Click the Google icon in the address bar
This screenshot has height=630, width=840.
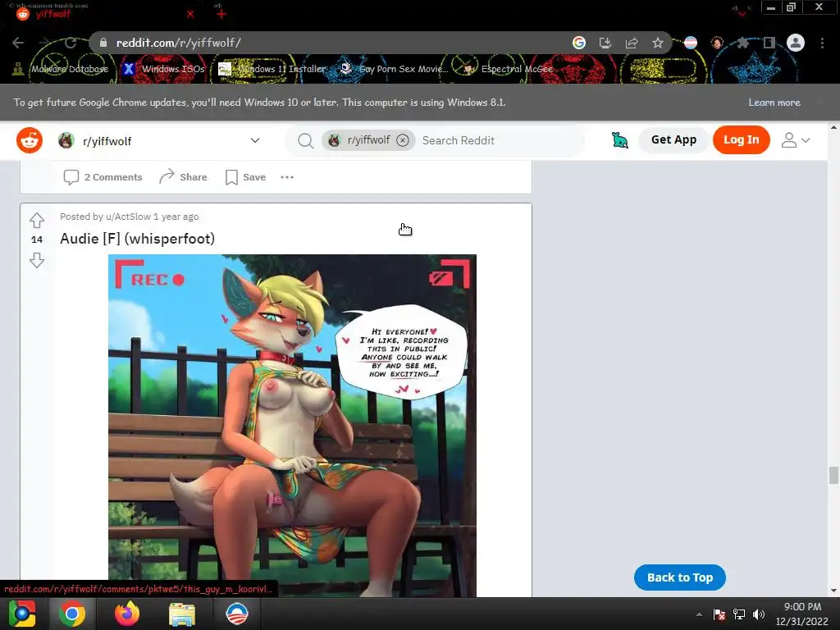coord(579,43)
